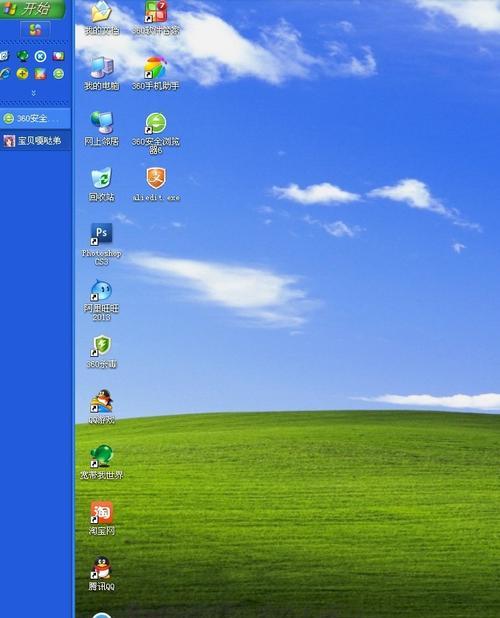The width and height of the screenshot is (500, 618).
Task: Select 360手机助手 desktop icon
Action: pos(156,73)
